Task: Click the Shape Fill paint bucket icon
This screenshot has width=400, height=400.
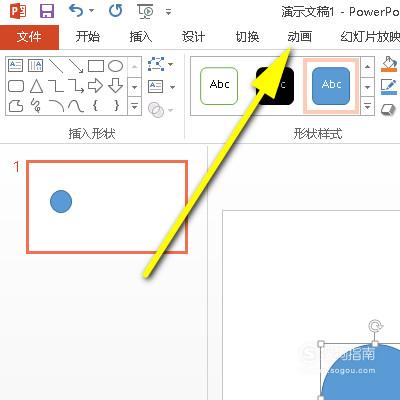Action: coord(389,64)
